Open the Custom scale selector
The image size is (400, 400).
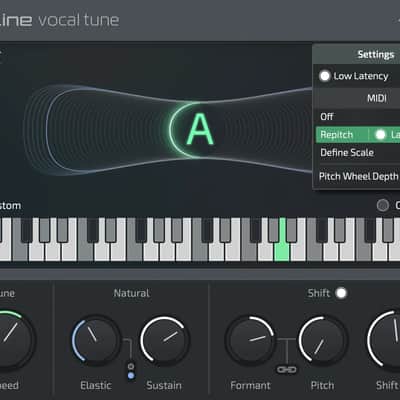click(x=10, y=205)
